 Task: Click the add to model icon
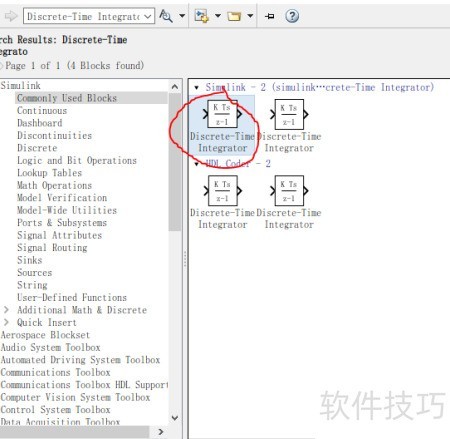[202, 16]
